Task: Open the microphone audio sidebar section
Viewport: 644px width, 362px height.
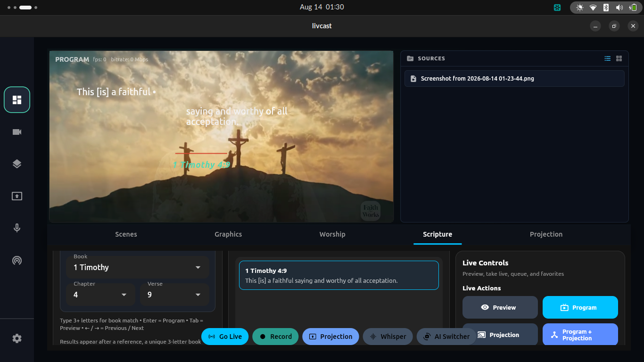Action: pos(17,228)
